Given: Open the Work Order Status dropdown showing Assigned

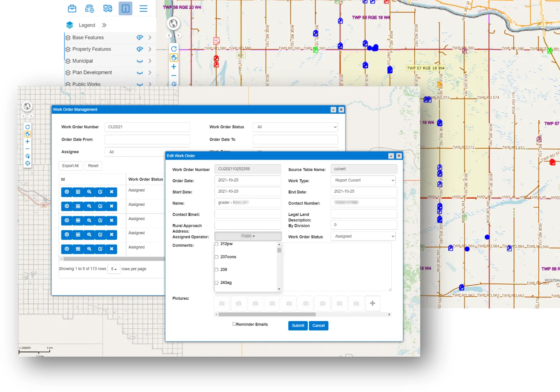Looking at the screenshot, I should [363, 236].
